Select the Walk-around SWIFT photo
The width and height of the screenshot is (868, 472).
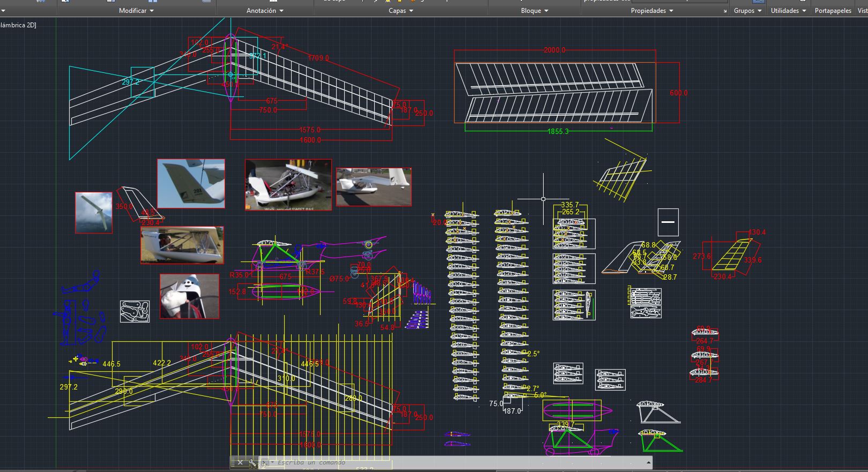[288, 185]
